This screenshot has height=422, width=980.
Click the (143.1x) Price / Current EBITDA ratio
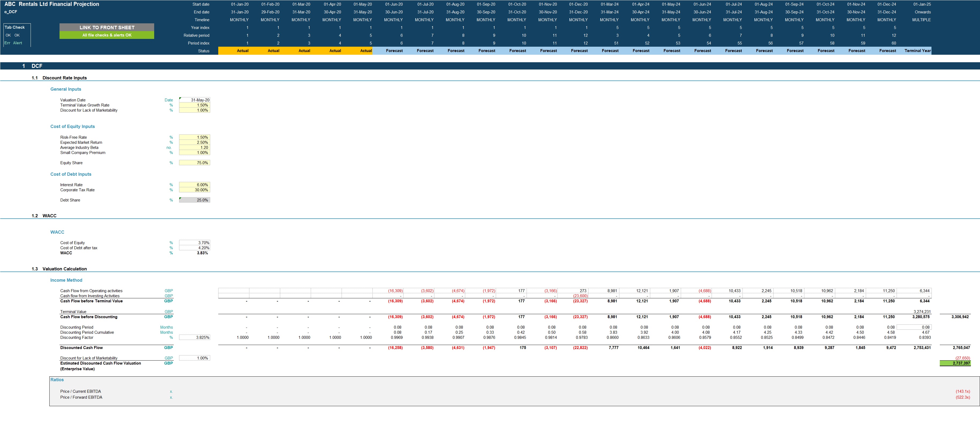pyautogui.click(x=963, y=392)
